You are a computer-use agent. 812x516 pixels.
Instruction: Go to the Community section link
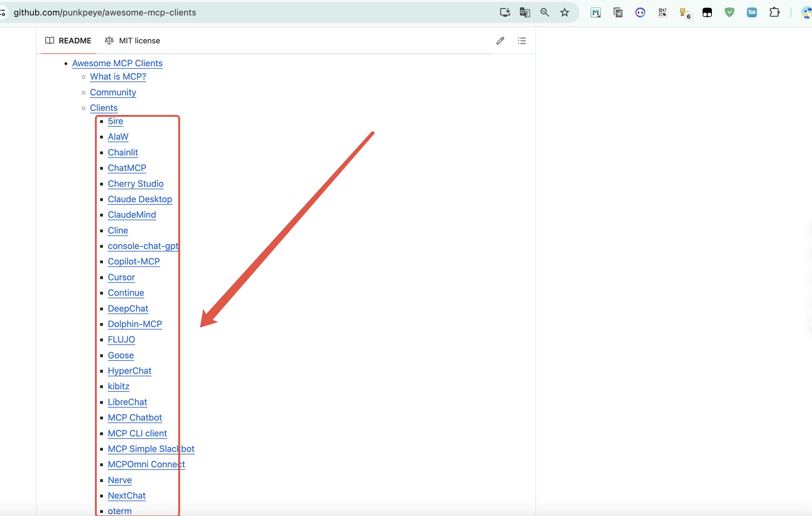click(113, 92)
